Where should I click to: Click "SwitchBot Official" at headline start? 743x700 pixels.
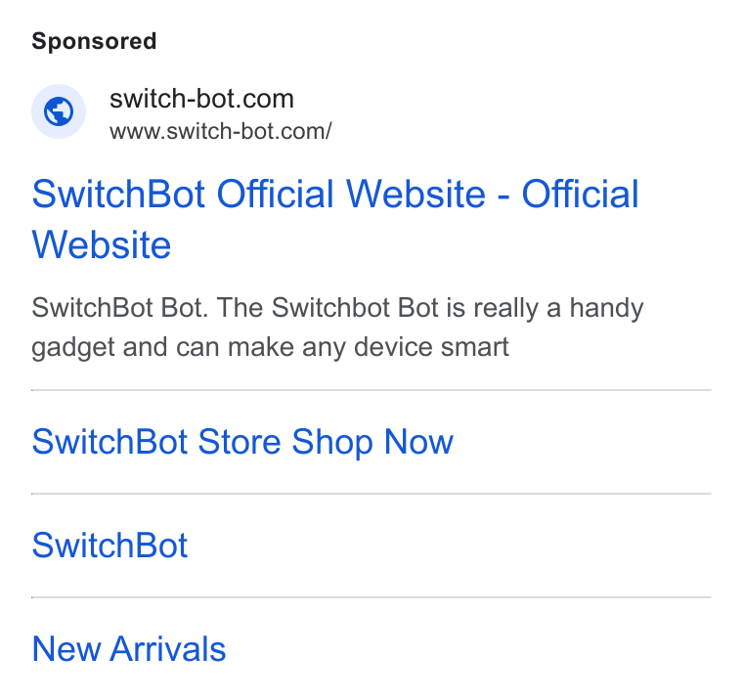[183, 194]
